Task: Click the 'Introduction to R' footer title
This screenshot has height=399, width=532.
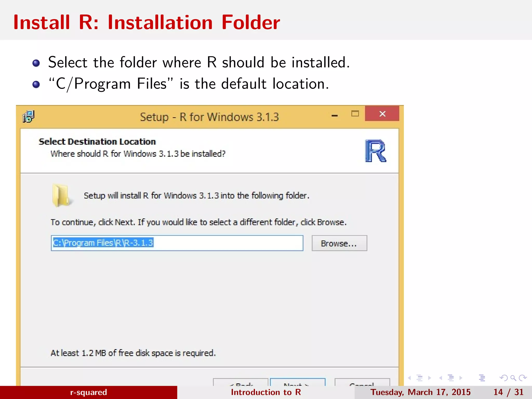Action: click(x=266, y=392)
